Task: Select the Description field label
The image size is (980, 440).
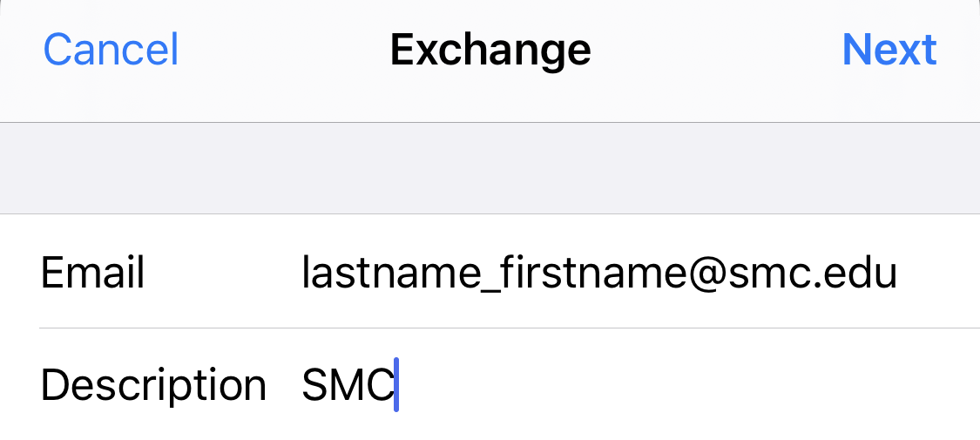Action: pos(153,385)
